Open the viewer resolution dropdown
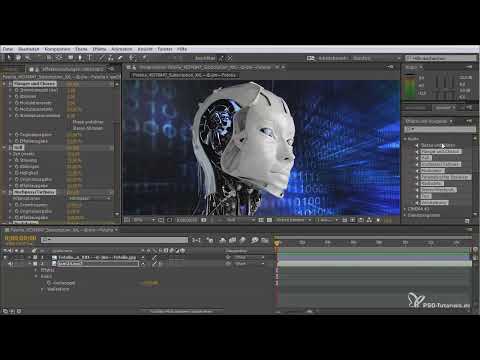The height and width of the screenshot is (360, 480). click(x=241, y=220)
